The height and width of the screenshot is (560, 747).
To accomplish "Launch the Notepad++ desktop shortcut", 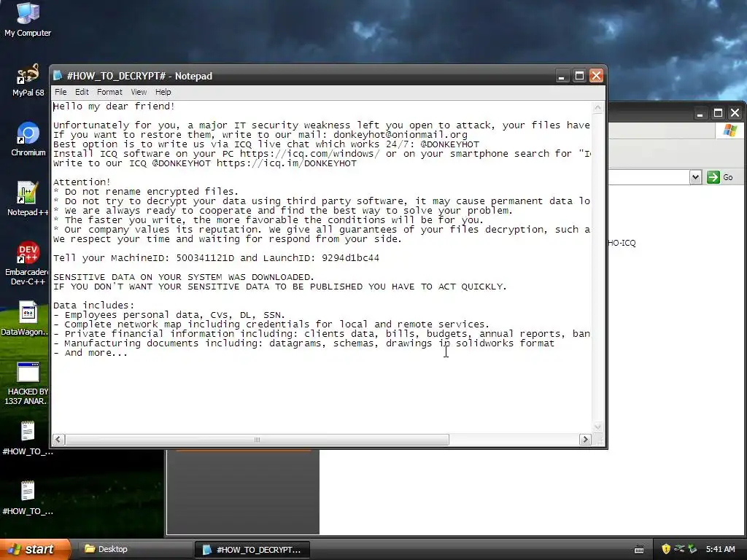I will (x=28, y=199).
